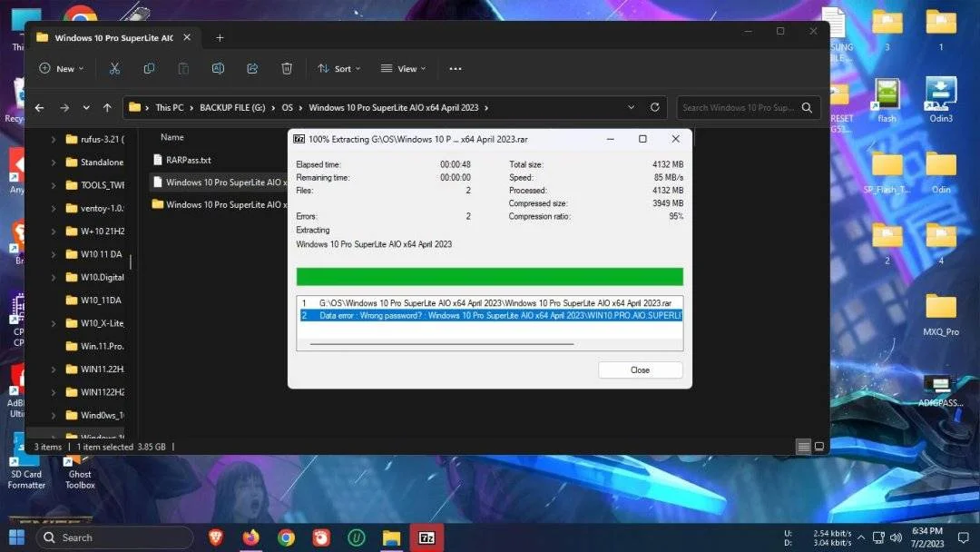Close the 7-Zip extraction dialog via Close
This screenshot has height=552, width=980.
pos(640,370)
